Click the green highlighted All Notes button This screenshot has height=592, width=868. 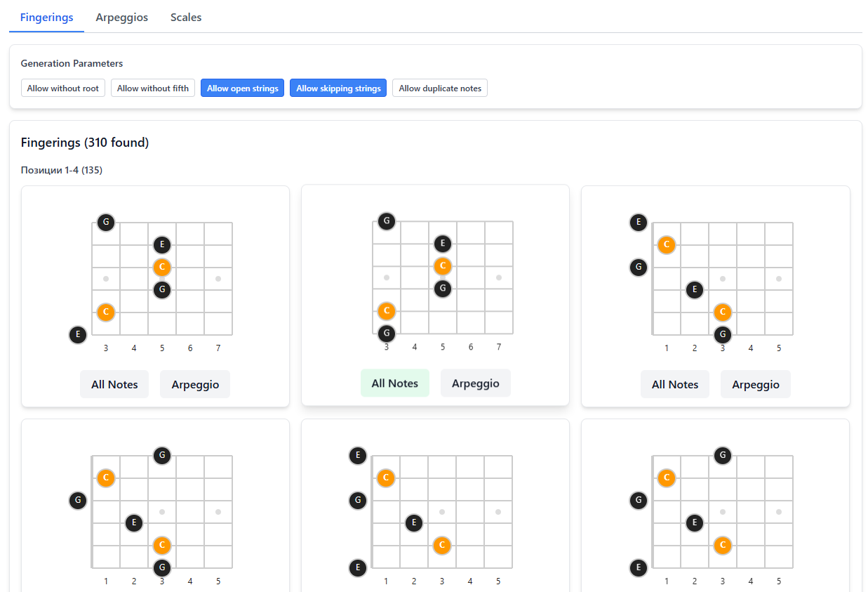(x=394, y=383)
